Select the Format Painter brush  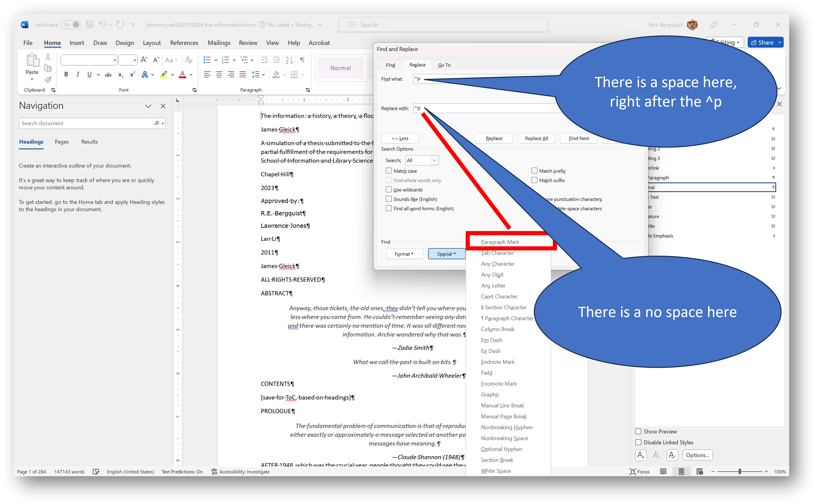coord(48,80)
